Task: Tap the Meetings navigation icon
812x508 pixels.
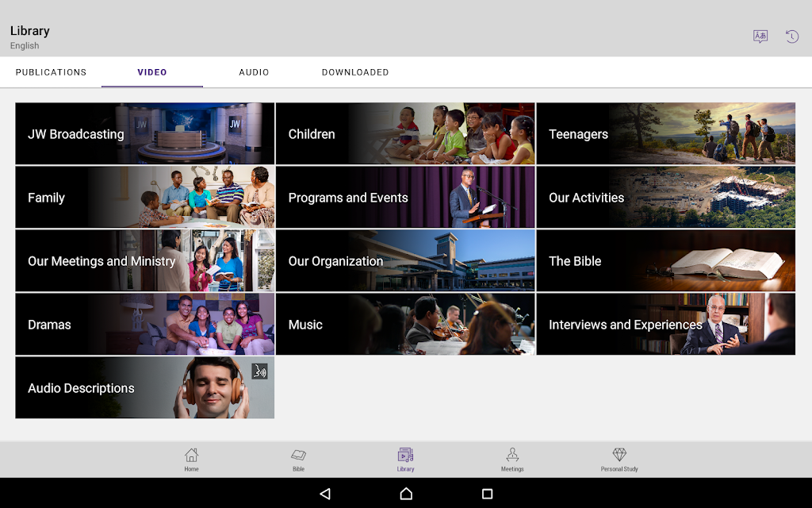Action: [x=512, y=459]
